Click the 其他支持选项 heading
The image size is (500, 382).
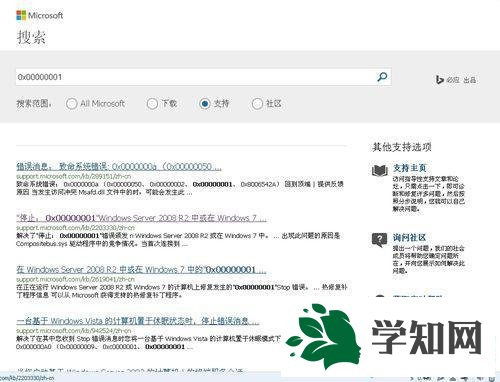pyautogui.click(x=402, y=147)
